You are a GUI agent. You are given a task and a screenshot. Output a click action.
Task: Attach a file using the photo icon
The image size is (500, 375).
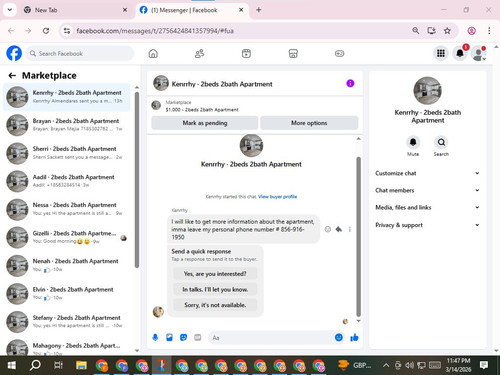click(x=169, y=338)
